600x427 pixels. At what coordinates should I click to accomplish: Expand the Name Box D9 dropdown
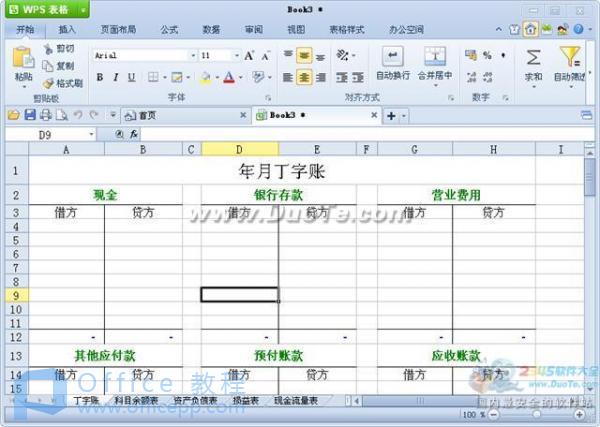tap(91, 133)
